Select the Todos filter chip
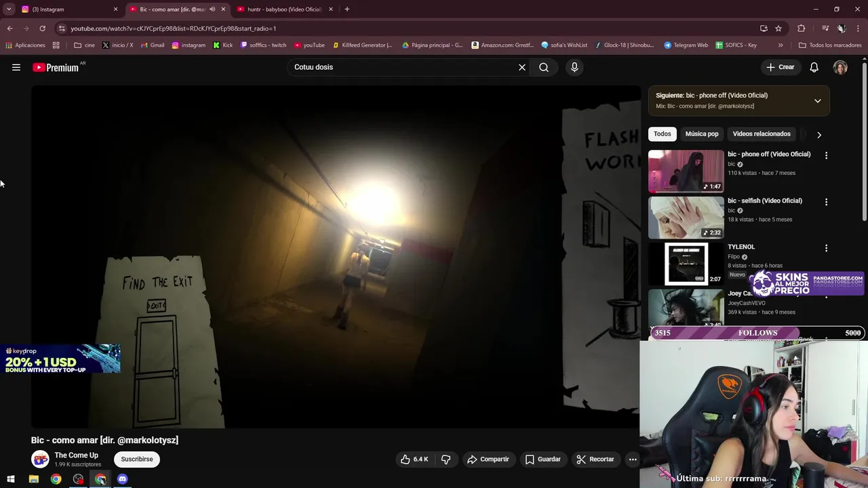This screenshot has width=868, height=488. pos(663,134)
